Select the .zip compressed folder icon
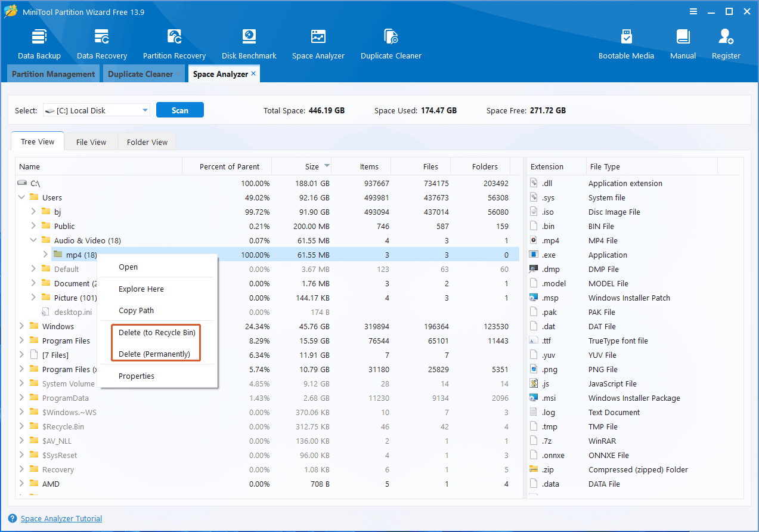 tap(534, 469)
